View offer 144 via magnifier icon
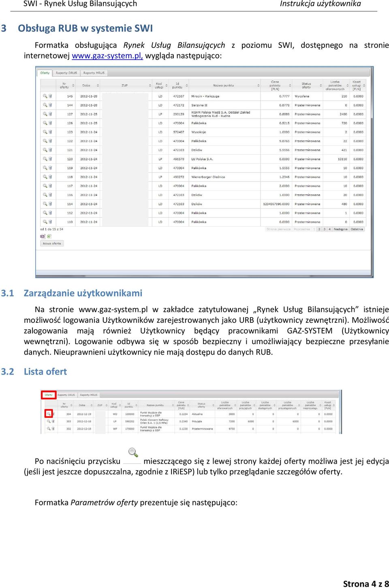Screen dimensions: 389x588 45,105
